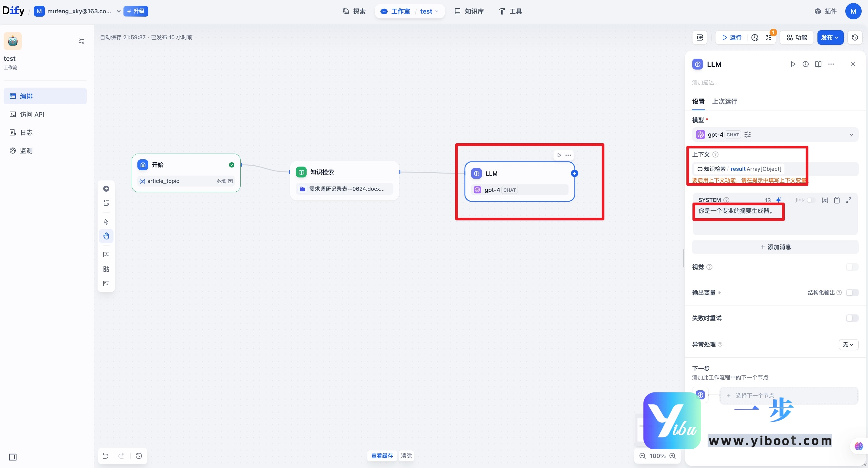Zoom out with the minus magnifier control

tap(642, 456)
